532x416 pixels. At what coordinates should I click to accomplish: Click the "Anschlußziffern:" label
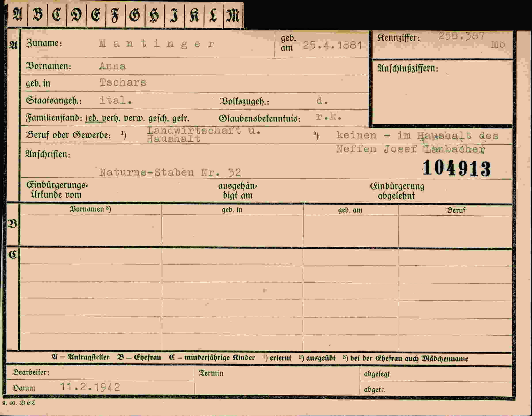click(408, 68)
